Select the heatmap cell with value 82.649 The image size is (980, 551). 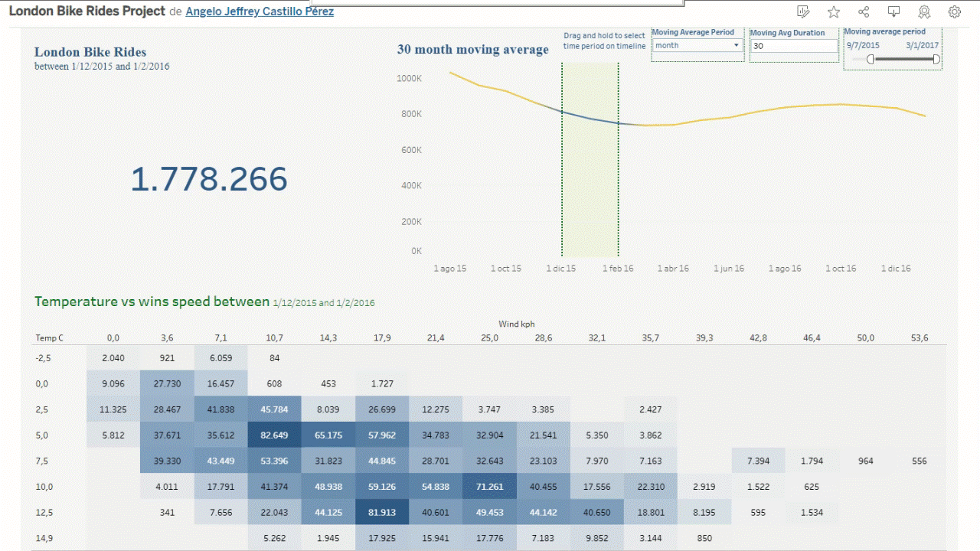click(275, 435)
